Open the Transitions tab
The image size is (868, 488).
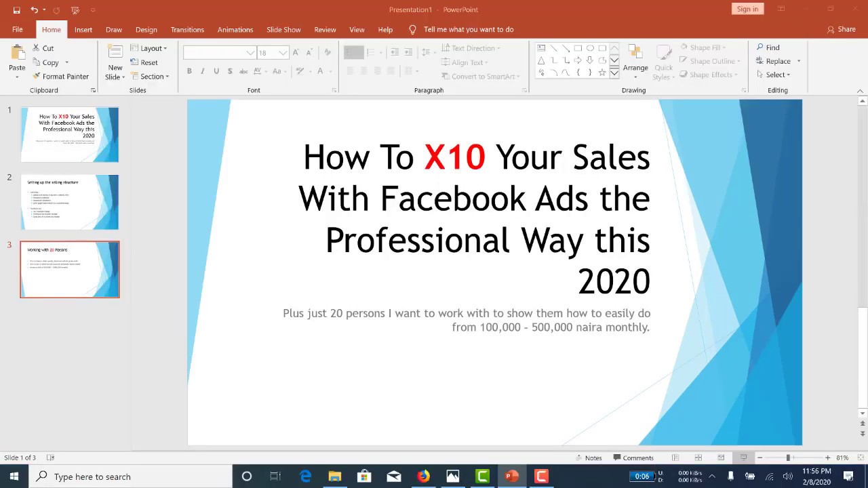coord(187,30)
